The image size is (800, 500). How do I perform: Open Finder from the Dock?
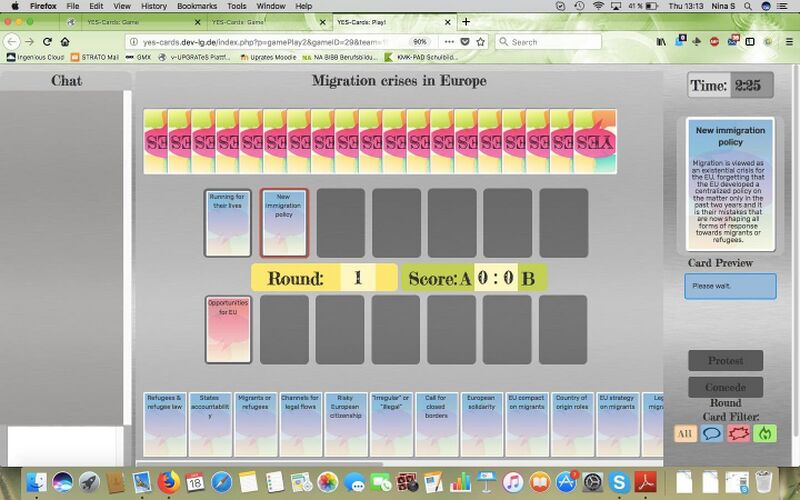click(x=37, y=482)
